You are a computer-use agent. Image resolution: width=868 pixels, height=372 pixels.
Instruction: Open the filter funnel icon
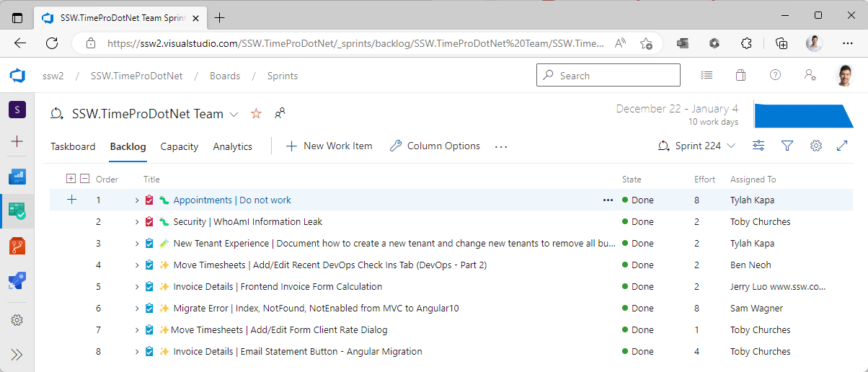click(x=787, y=146)
